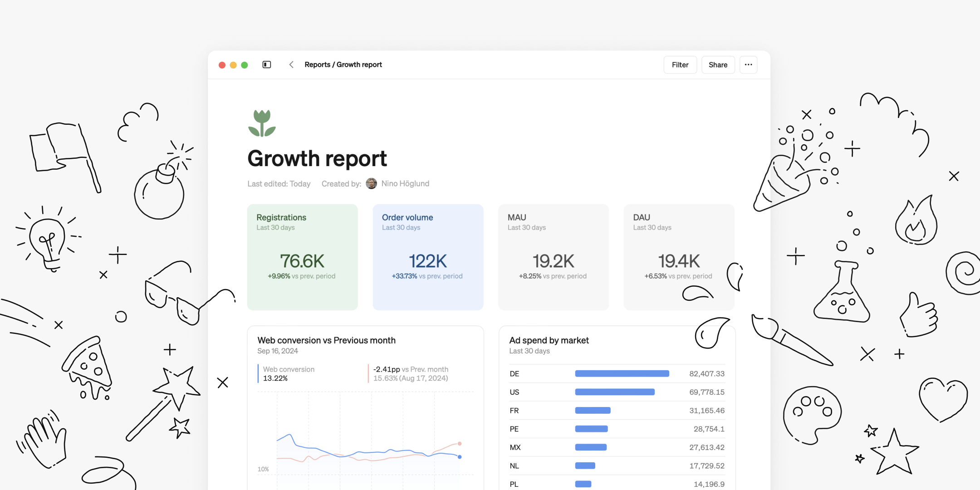Image resolution: width=980 pixels, height=490 pixels.
Task: Click the back arrow chevron
Action: [x=291, y=65]
